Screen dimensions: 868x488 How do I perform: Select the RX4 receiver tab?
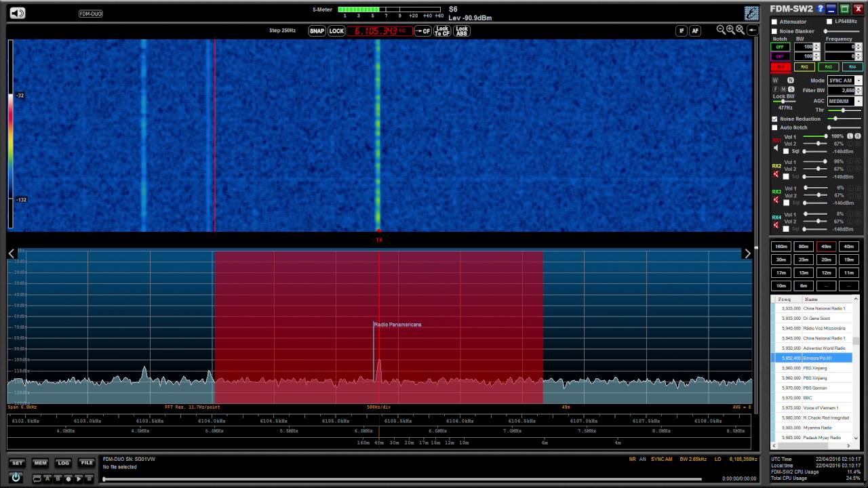pos(852,67)
